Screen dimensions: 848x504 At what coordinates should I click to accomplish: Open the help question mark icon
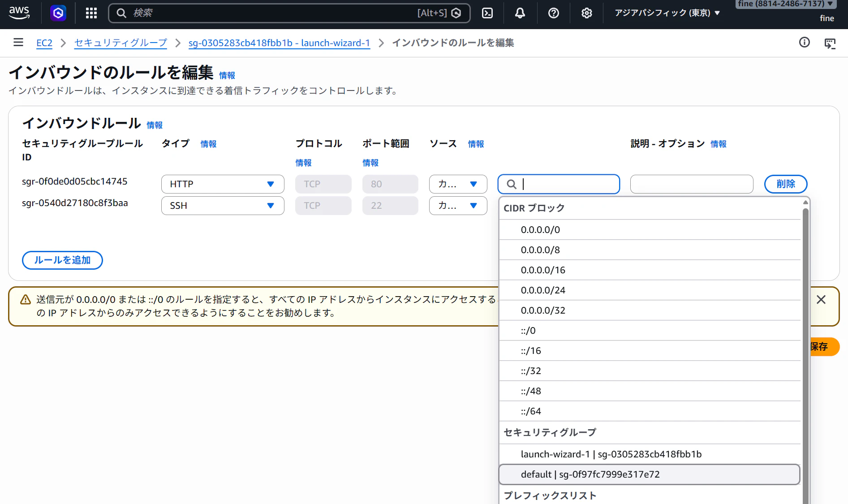click(x=554, y=13)
